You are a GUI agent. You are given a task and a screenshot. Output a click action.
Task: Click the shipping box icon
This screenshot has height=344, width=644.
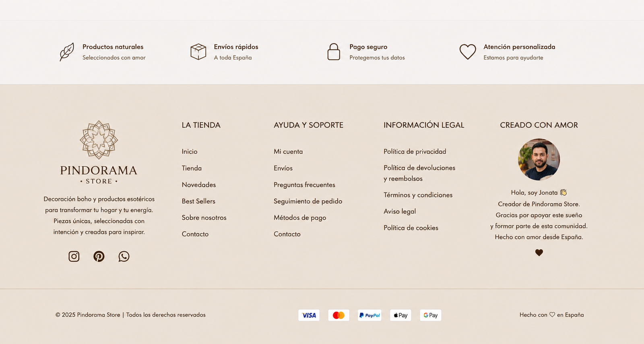198,52
